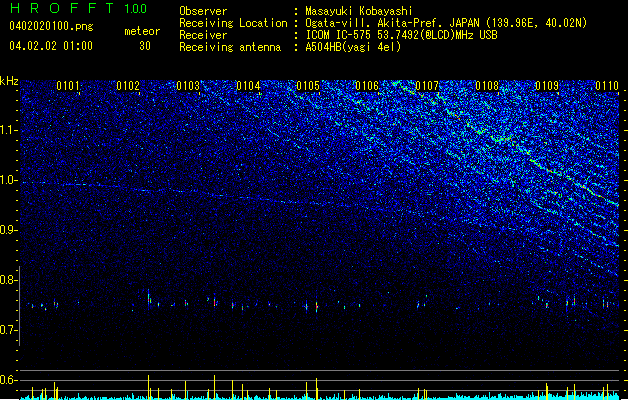The image size is (629, 400).
Task: Click time marker 0102
Action: point(128,86)
